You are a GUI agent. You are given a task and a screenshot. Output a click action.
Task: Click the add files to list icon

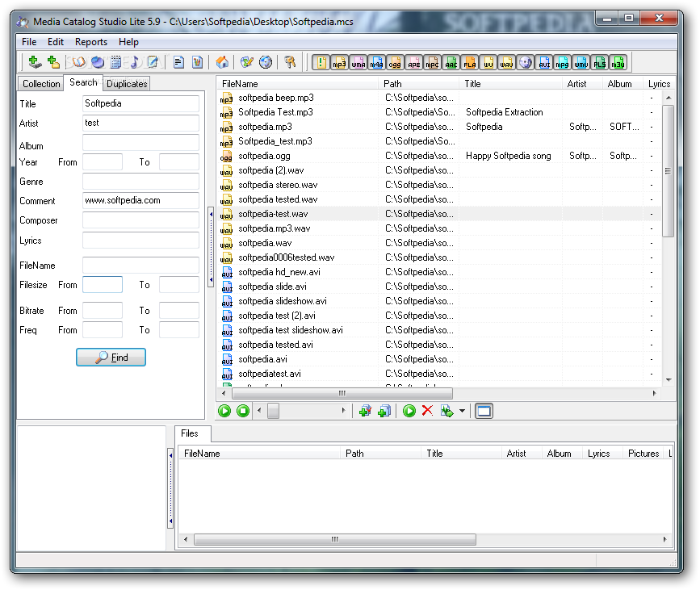point(384,411)
